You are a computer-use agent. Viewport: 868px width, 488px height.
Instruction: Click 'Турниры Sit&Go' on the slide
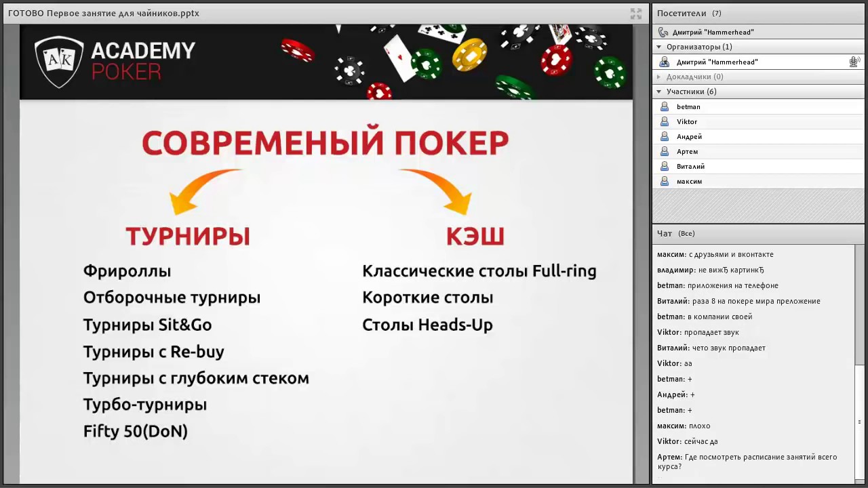[147, 325]
